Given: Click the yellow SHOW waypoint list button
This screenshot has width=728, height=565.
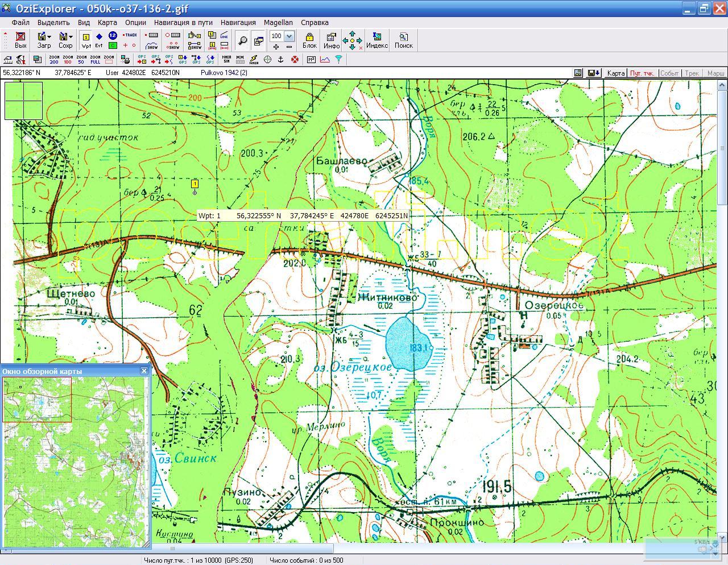Looking at the screenshot, I should pos(195,45).
